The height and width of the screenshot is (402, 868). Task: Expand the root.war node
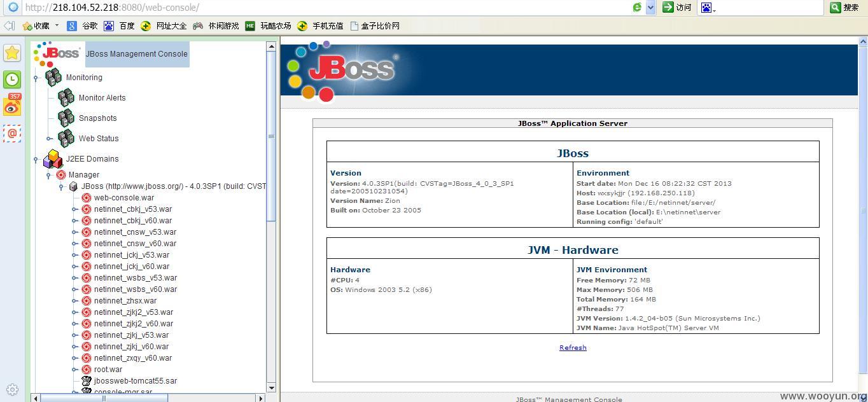[74, 370]
